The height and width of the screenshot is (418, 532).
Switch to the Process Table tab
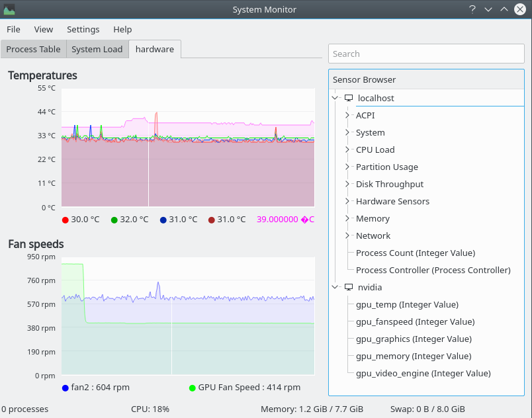click(x=33, y=49)
